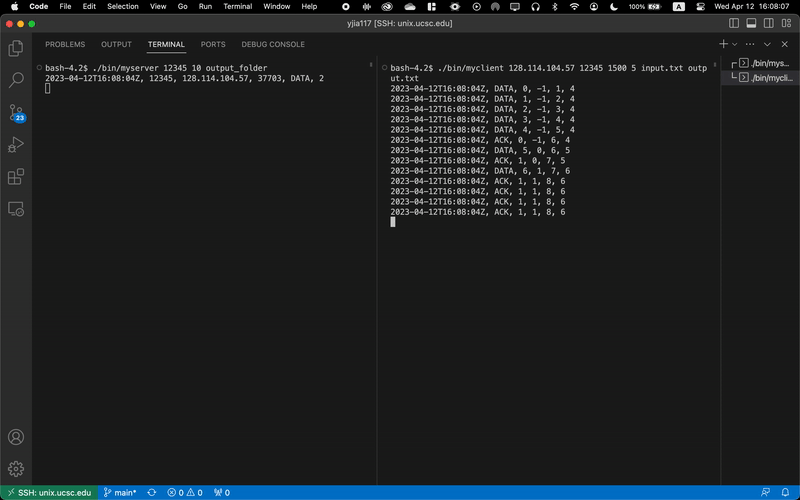Image resolution: width=800 pixels, height=500 pixels.
Task: Open the Window menu
Action: pyautogui.click(x=277, y=7)
